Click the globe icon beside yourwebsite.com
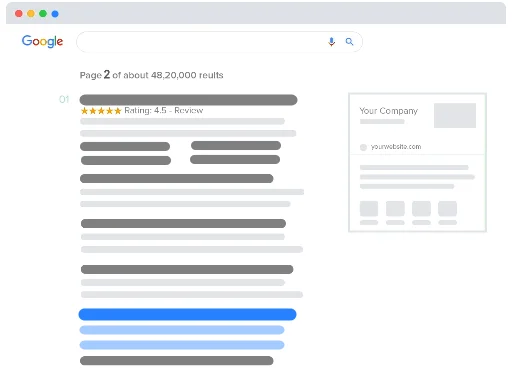The height and width of the screenshot is (377, 512). pyautogui.click(x=363, y=147)
